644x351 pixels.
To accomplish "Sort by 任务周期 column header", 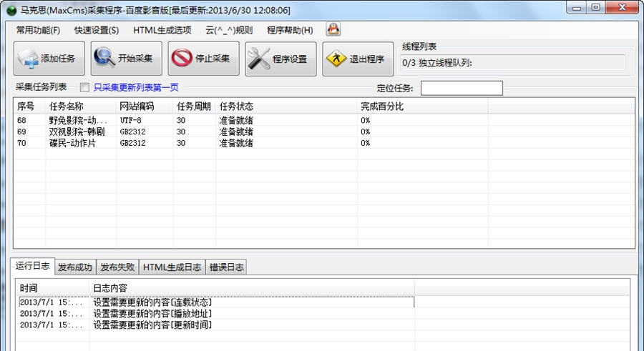I will (x=194, y=107).
